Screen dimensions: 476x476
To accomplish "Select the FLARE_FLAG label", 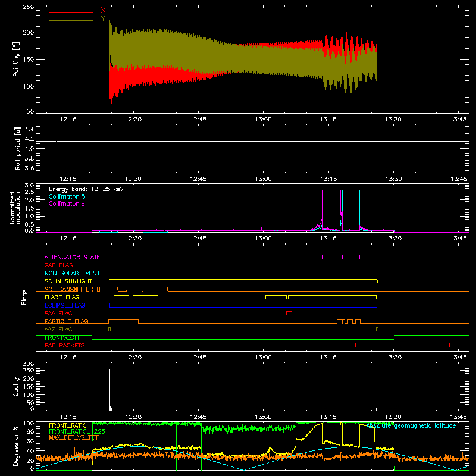I will (x=62, y=297).
